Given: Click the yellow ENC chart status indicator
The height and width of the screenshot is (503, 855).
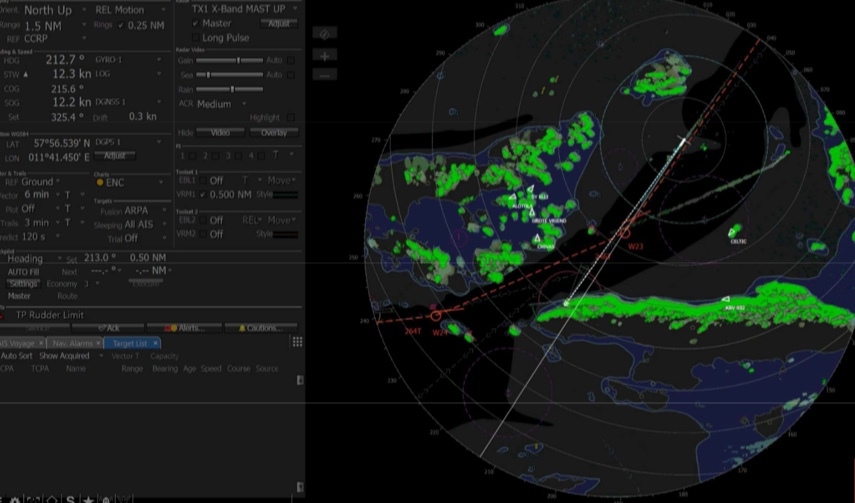Looking at the screenshot, I should coord(100,183).
